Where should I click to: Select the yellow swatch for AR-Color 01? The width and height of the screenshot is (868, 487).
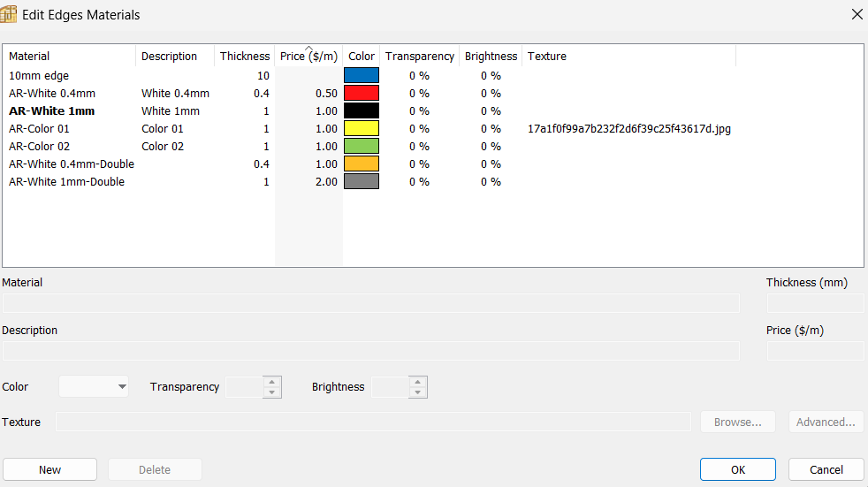pos(361,129)
